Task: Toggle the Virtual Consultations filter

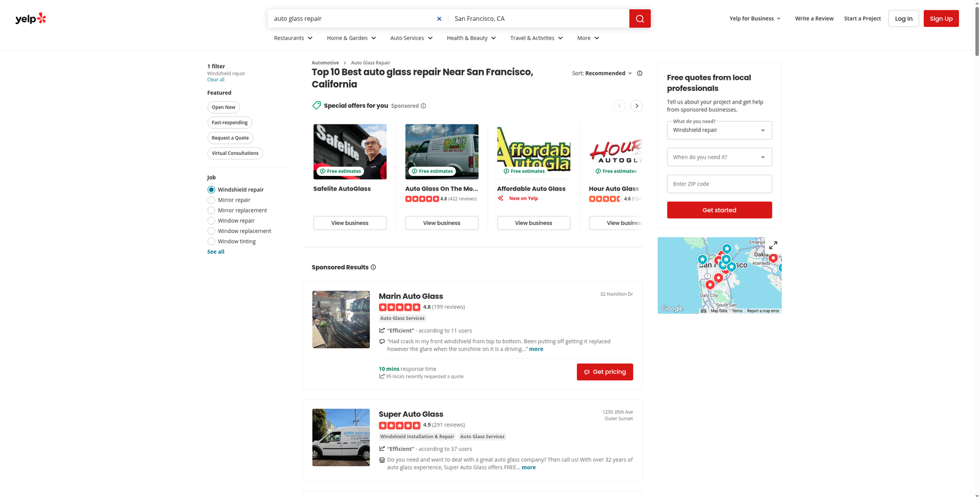Action: (x=235, y=153)
